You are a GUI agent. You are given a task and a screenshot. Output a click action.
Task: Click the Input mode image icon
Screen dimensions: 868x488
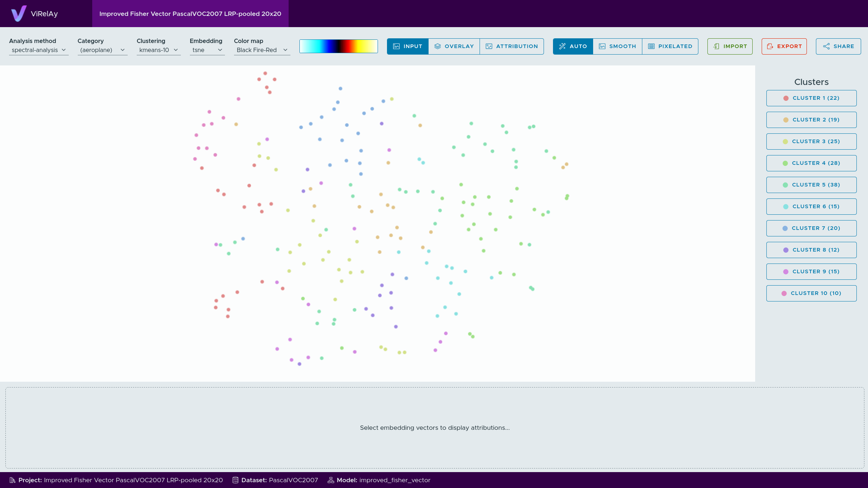tap(396, 46)
